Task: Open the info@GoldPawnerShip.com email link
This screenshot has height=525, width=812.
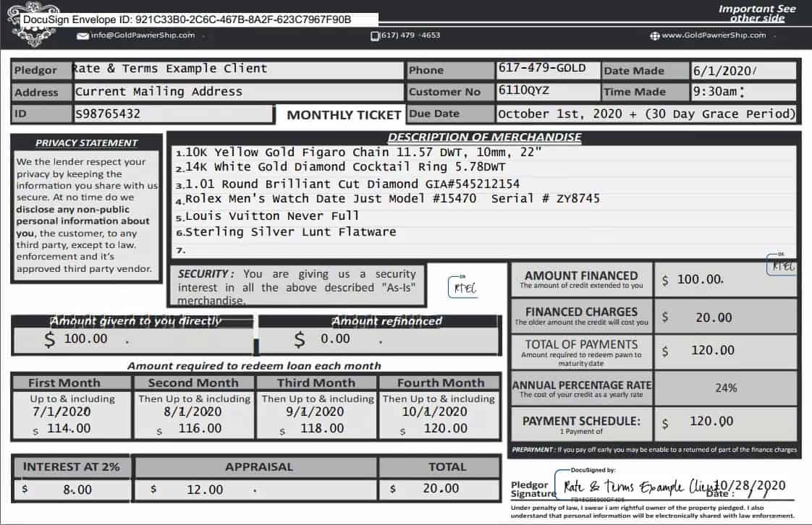Action: click(x=143, y=35)
